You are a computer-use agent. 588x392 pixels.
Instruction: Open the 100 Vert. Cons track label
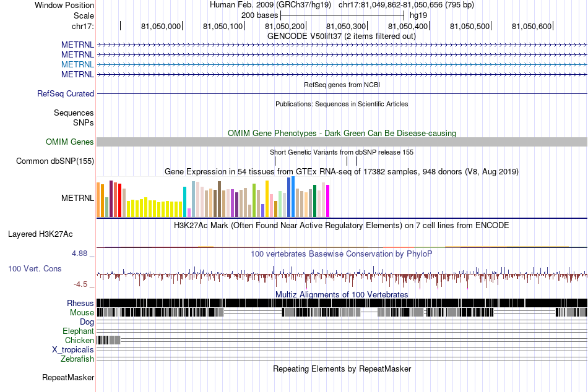(x=35, y=269)
